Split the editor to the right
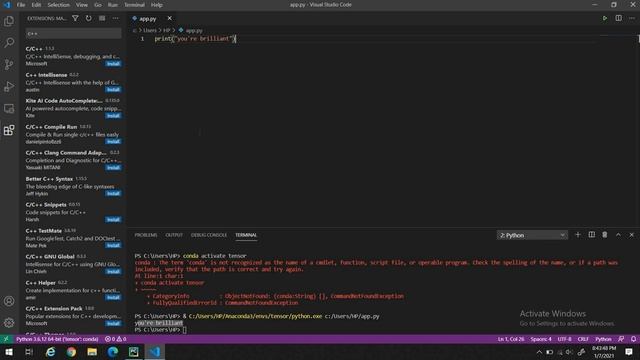Screen dimensions: 640x360 coord(619,18)
